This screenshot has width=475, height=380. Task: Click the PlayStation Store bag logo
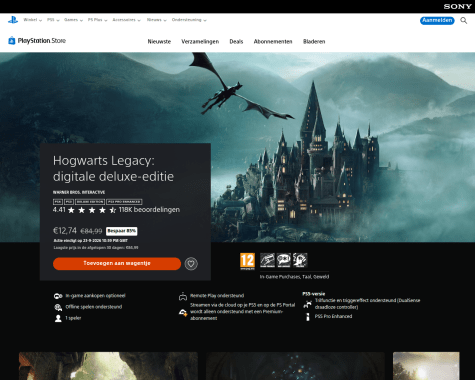coord(12,41)
